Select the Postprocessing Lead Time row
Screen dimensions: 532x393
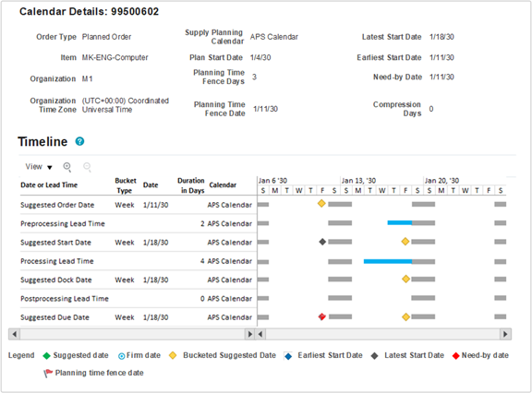(139, 299)
